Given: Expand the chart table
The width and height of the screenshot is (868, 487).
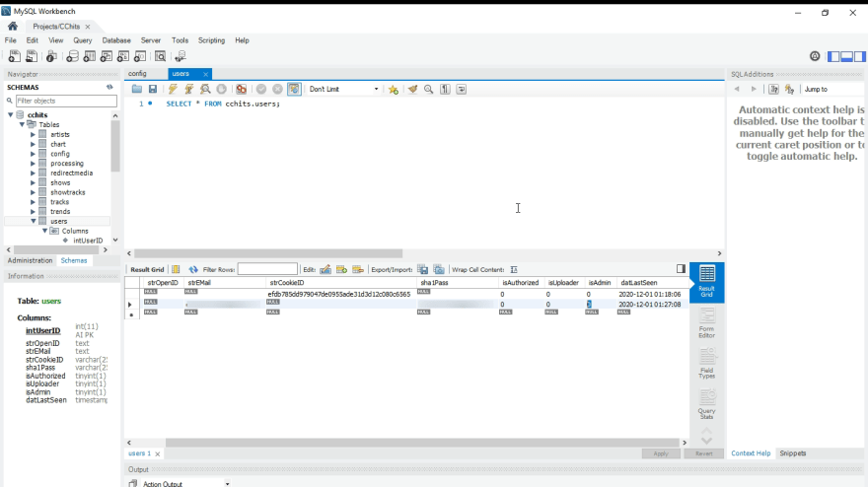Looking at the screenshot, I should (33, 144).
